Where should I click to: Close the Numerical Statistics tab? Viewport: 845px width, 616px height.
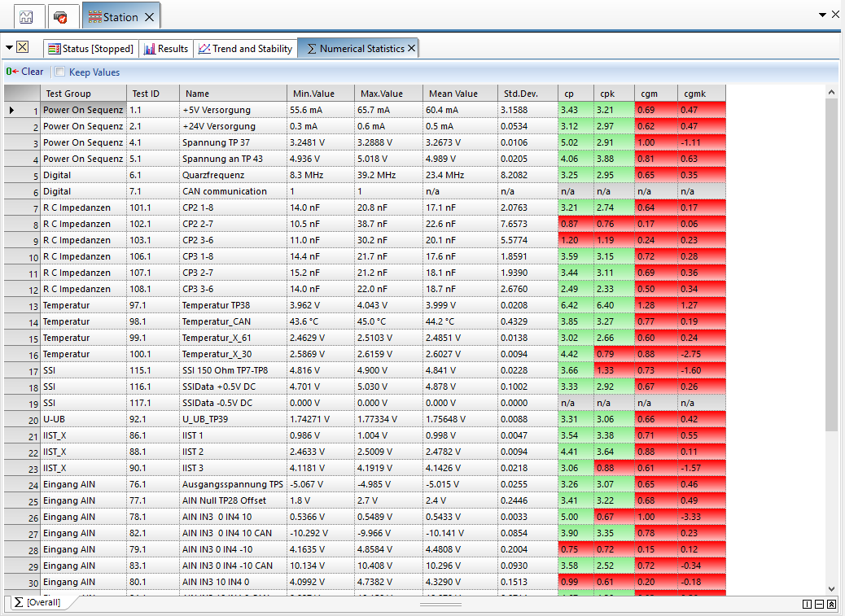pos(412,49)
